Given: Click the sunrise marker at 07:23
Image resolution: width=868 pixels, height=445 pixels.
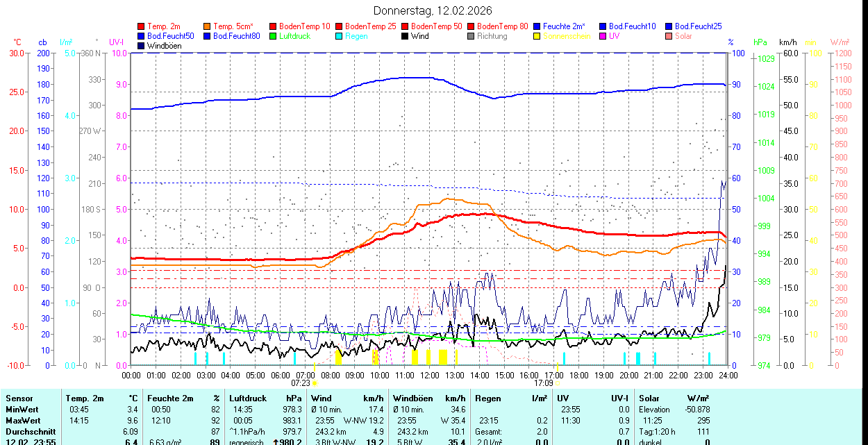Looking at the screenshot, I should [x=314, y=383].
